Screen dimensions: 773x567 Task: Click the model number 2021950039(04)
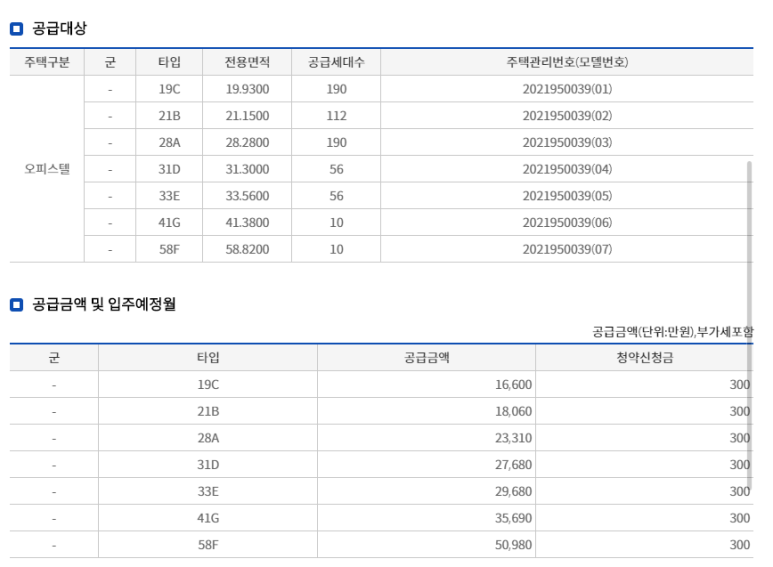pyautogui.click(x=567, y=169)
